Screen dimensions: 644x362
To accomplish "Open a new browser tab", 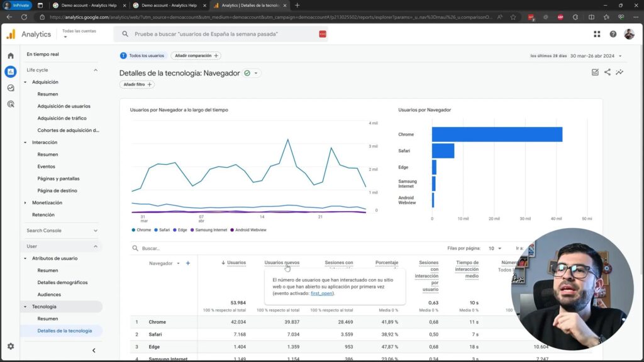I will (297, 5).
